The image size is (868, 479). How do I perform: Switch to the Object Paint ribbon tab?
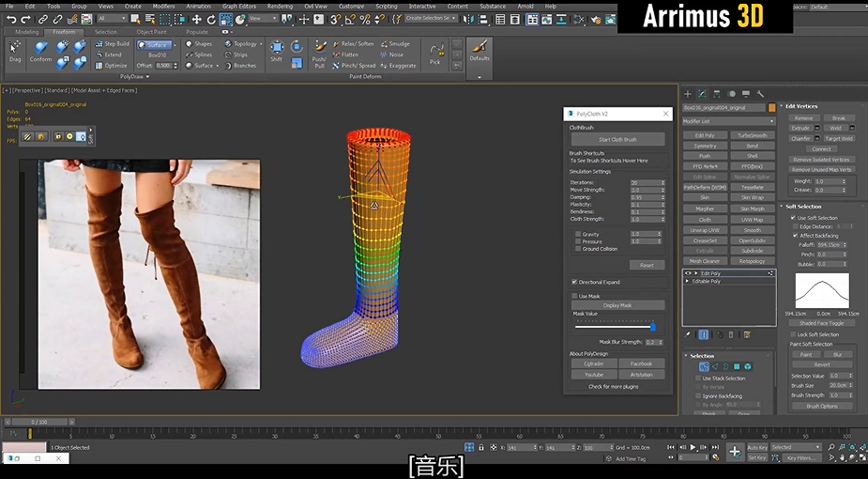click(152, 32)
